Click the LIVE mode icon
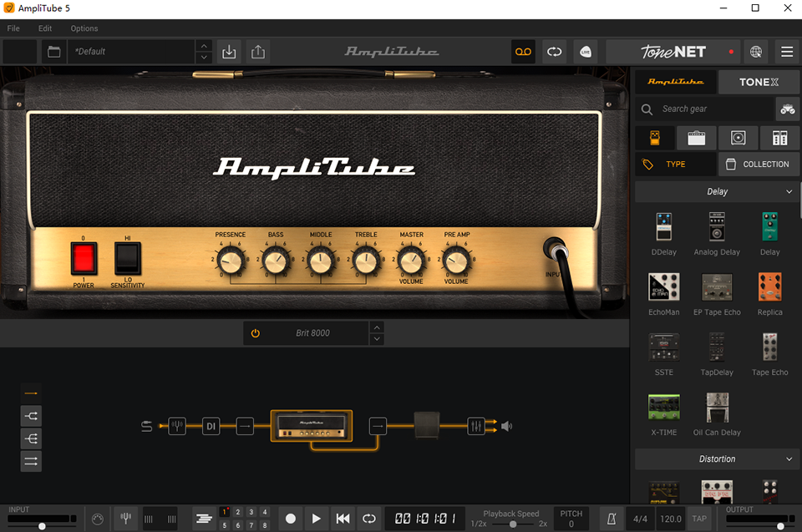Viewport: 802px width, 532px height. click(x=585, y=51)
